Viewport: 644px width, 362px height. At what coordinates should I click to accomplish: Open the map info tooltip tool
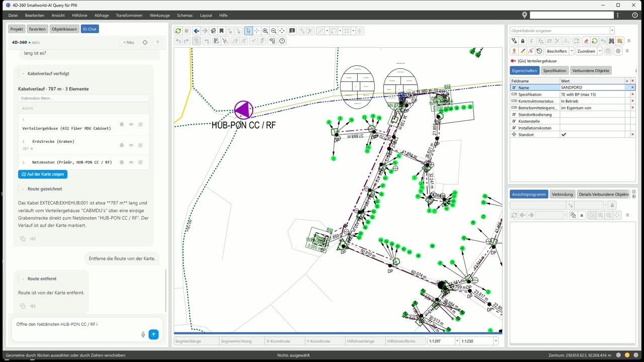(292, 31)
